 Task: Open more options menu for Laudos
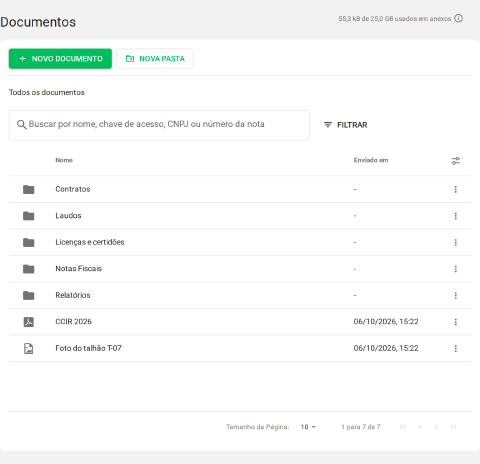coord(456,216)
